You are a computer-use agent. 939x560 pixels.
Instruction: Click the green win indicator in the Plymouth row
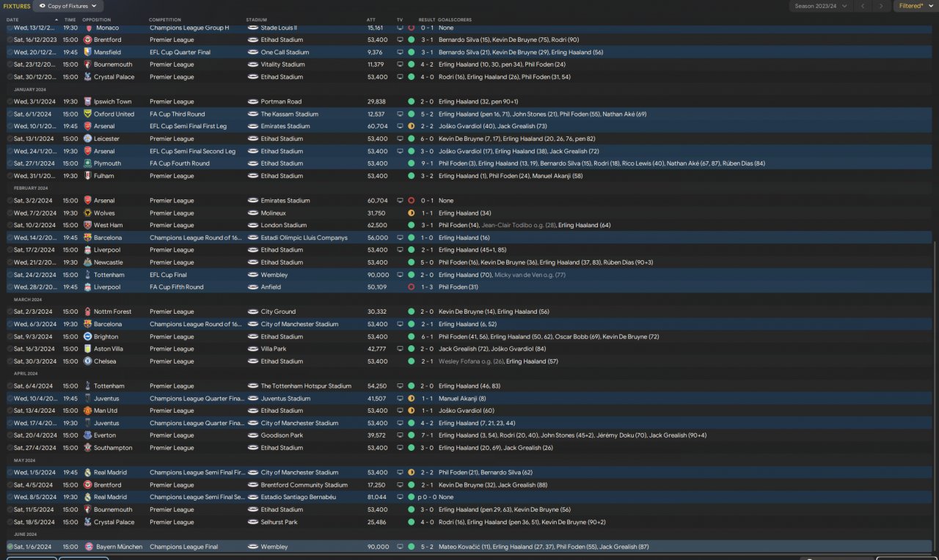click(x=411, y=163)
